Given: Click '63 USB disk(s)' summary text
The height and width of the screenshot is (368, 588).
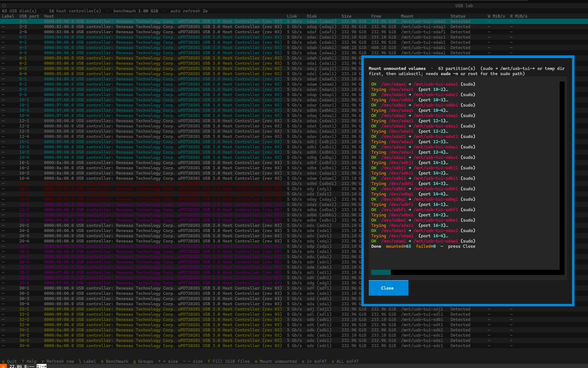Looking at the screenshot, I should [20, 11].
